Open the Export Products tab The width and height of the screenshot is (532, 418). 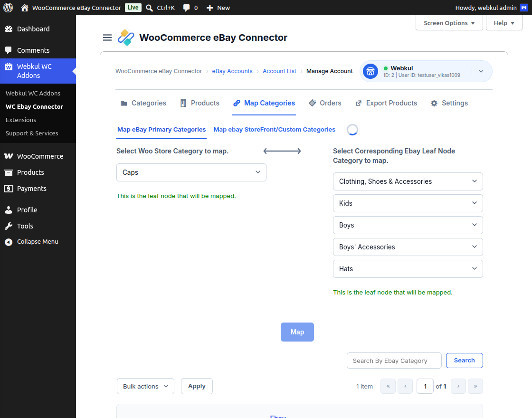click(386, 103)
